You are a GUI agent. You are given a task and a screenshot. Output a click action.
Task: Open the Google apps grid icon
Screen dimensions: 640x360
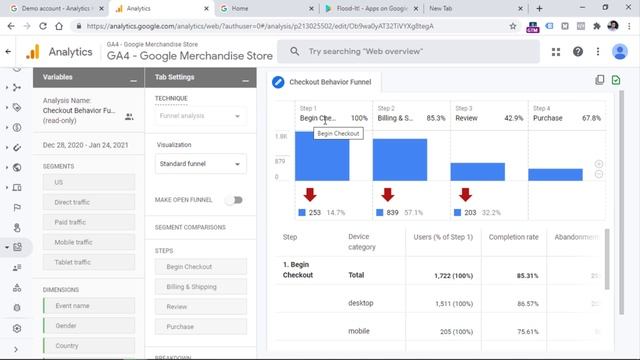(556, 52)
